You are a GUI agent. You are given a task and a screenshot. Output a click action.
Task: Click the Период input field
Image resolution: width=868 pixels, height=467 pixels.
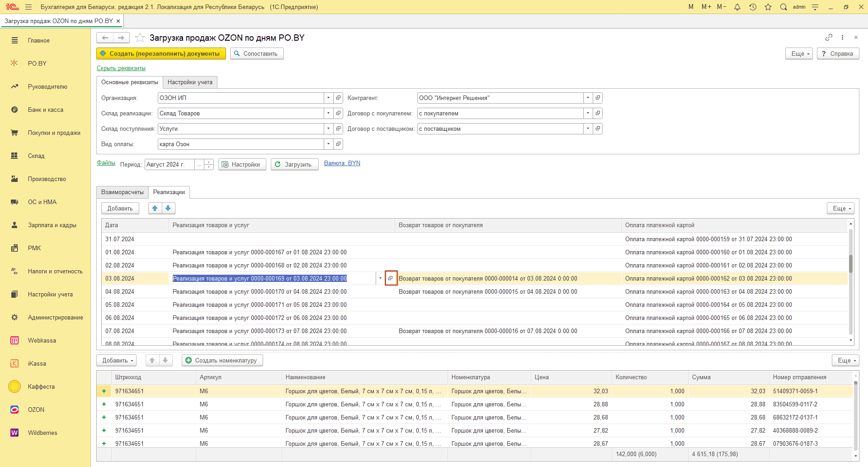tap(170, 164)
